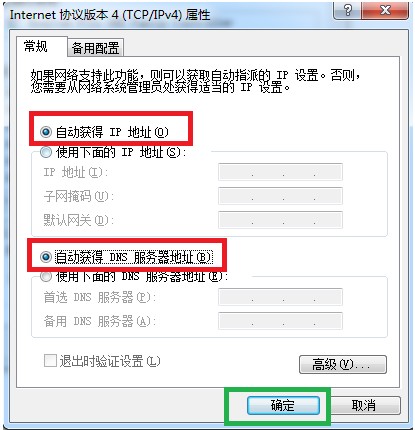Click the 确定 button
Image resolution: width=415 pixels, height=430 pixels.
point(283,405)
